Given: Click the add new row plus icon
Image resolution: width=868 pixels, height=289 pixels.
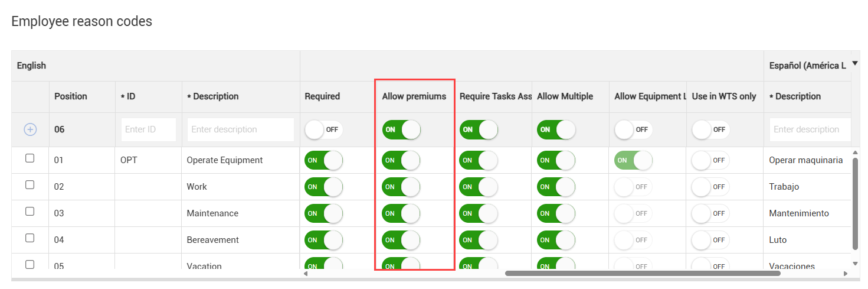Looking at the screenshot, I should pyautogui.click(x=30, y=129).
